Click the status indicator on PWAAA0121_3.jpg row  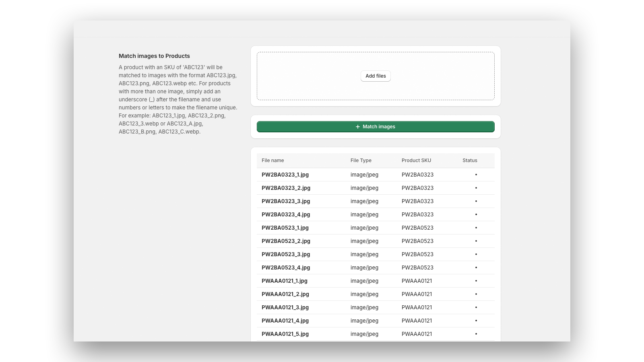click(476, 307)
